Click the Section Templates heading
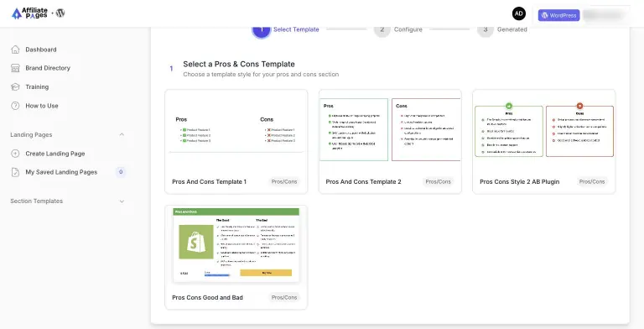 [x=37, y=201]
